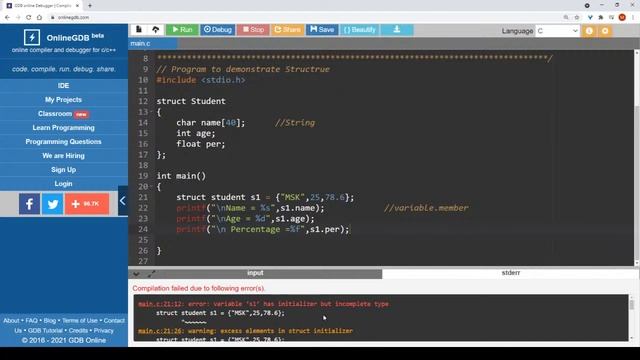Click the blue V extension icon

click(x=590, y=17)
